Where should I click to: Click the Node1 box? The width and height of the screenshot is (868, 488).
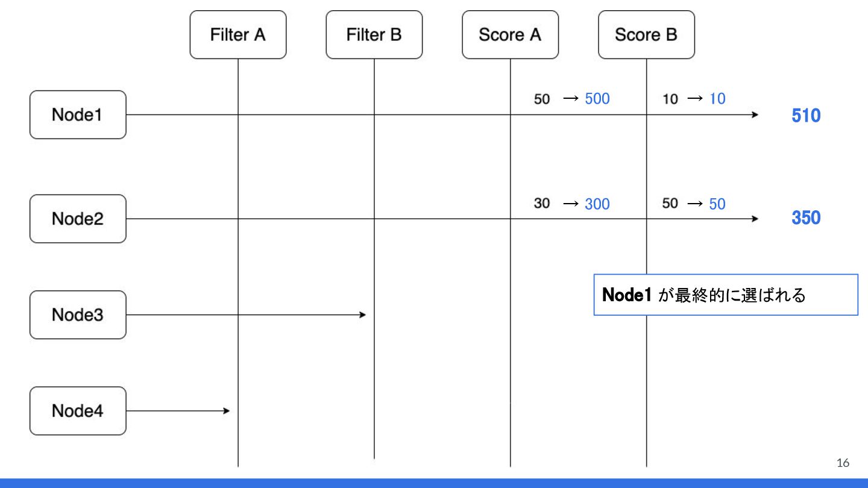pos(78,114)
